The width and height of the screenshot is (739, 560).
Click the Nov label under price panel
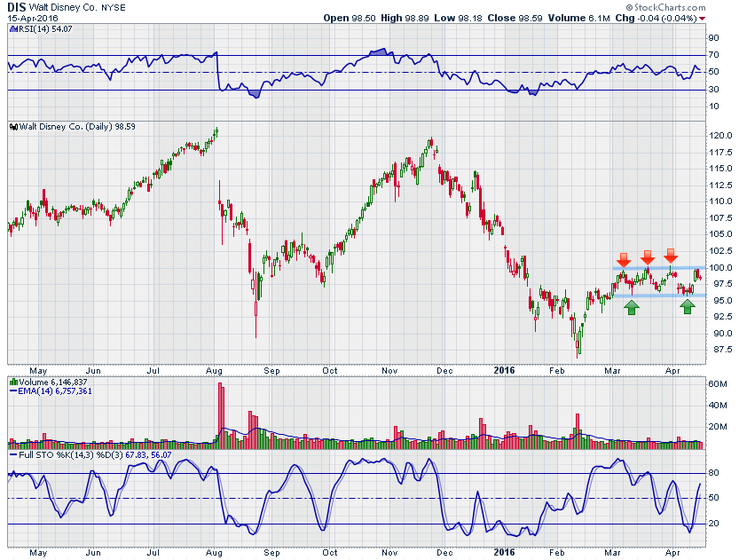(389, 371)
